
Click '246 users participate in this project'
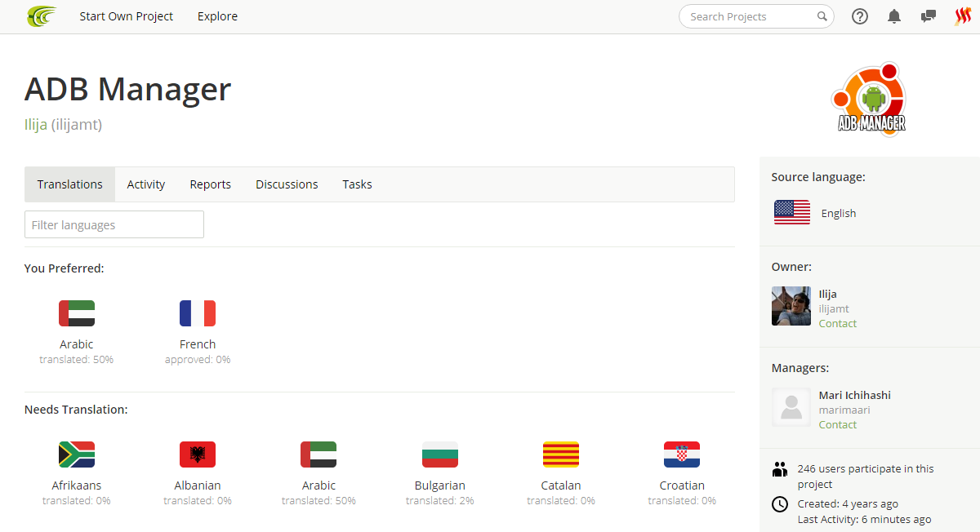(866, 477)
